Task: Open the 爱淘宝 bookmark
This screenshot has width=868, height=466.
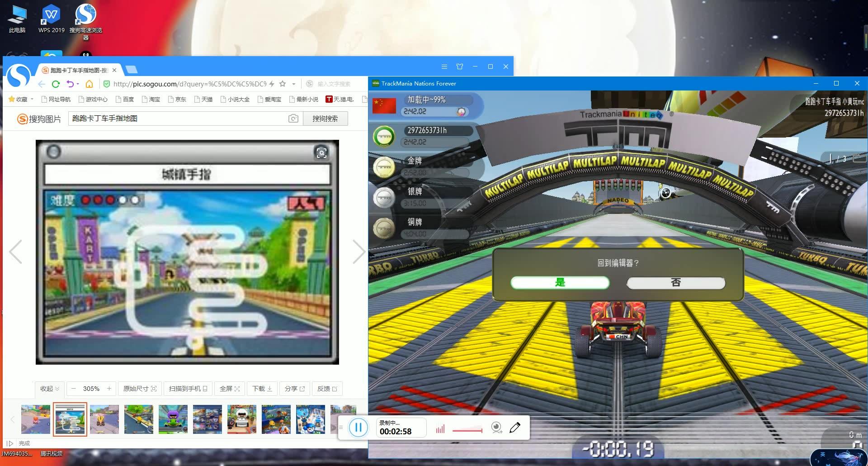Action: click(x=269, y=99)
